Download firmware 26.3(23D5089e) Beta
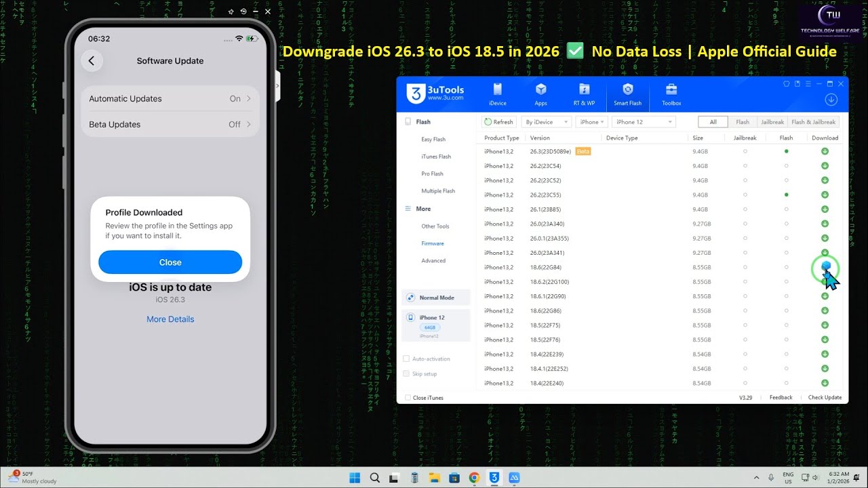This screenshot has height=488, width=868. (825, 151)
